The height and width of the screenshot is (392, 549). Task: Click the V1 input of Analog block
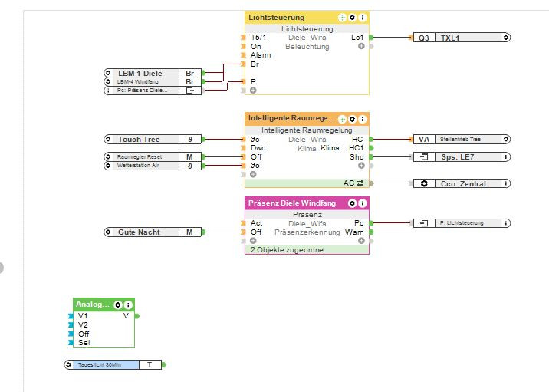(83, 316)
